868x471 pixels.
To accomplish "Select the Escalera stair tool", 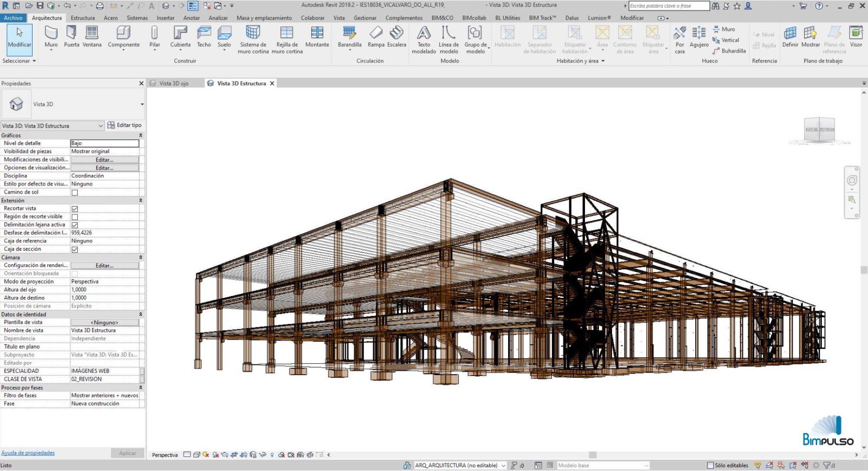I will click(x=397, y=37).
